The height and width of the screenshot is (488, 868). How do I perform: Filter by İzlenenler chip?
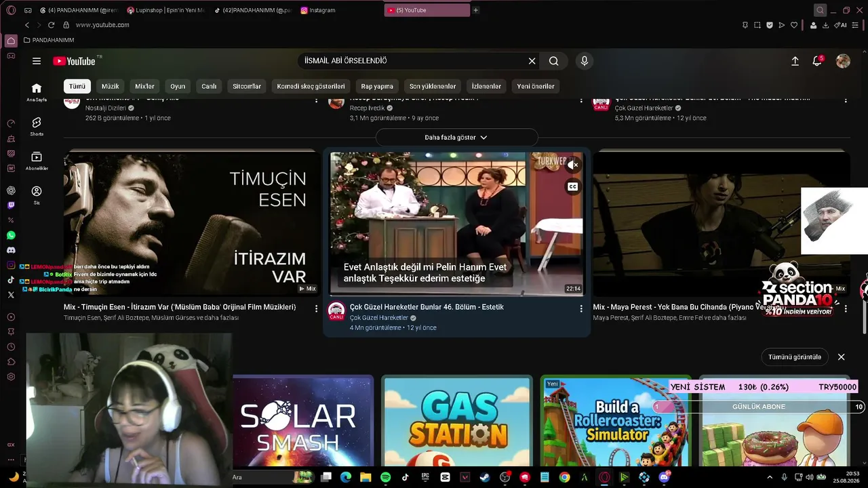tap(486, 86)
